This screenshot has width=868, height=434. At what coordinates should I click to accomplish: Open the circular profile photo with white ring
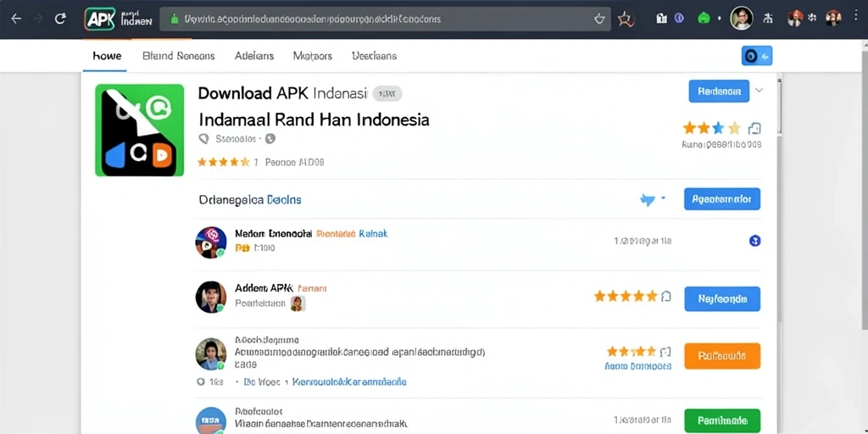pyautogui.click(x=741, y=19)
